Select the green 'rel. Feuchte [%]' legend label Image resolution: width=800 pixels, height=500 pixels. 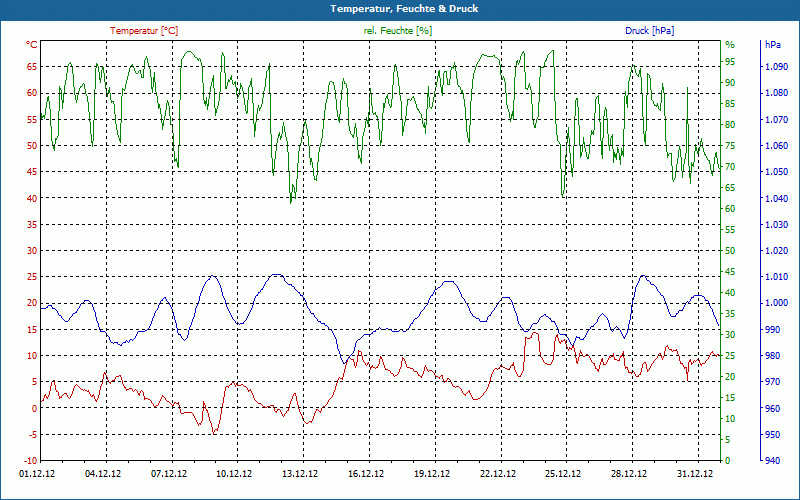[398, 31]
